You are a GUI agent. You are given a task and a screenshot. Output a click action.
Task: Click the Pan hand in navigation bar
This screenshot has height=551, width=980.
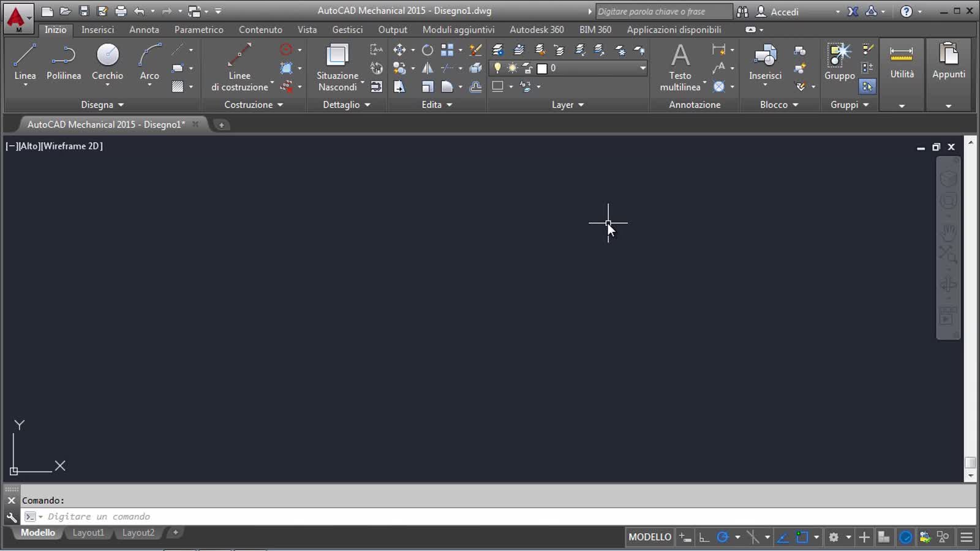point(948,232)
